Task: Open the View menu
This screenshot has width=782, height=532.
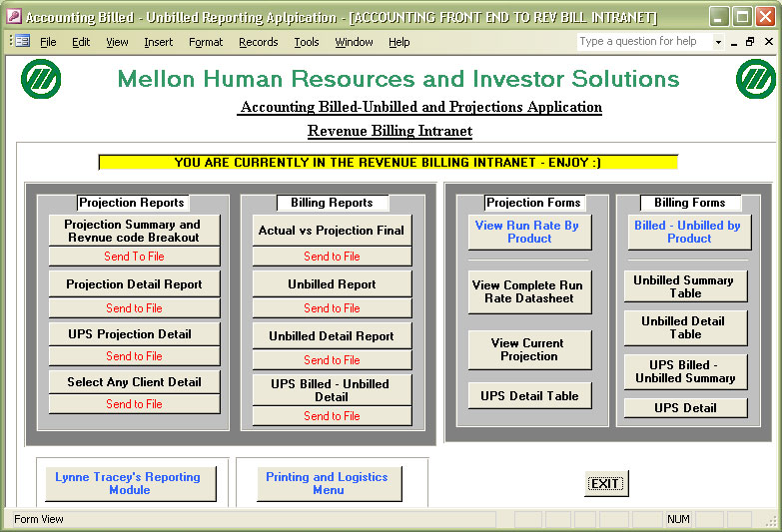Action: pyautogui.click(x=117, y=42)
